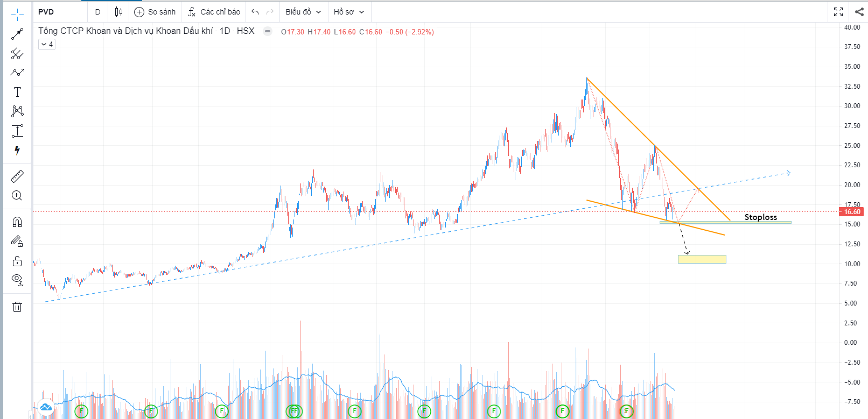
Task: Click So sánh to compare symbols
Action: [155, 12]
